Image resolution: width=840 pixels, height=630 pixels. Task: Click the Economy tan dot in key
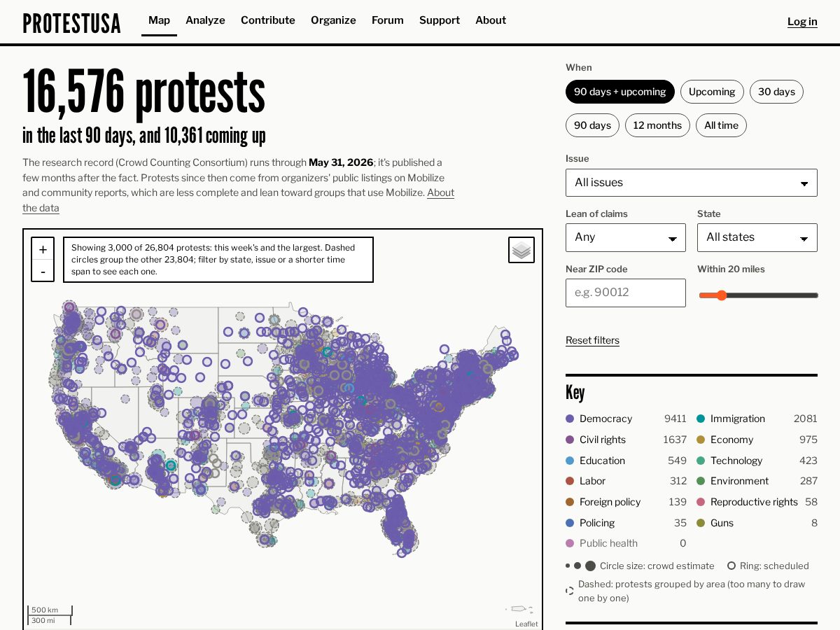(701, 440)
